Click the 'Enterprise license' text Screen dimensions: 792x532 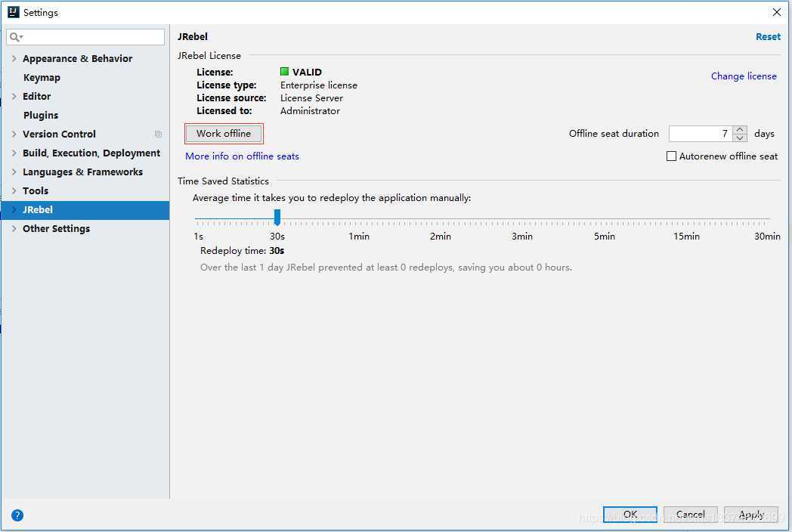tap(319, 85)
